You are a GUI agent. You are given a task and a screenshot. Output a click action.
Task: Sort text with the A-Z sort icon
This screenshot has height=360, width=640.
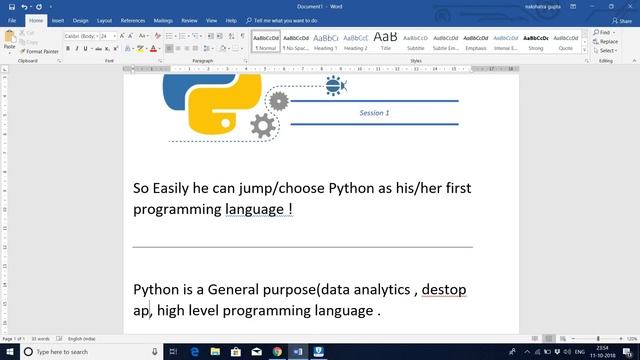click(x=231, y=36)
